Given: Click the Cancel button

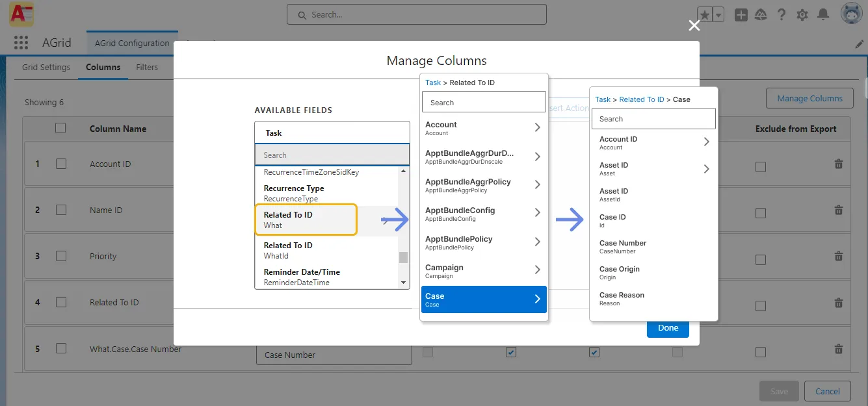Looking at the screenshot, I should click(x=827, y=391).
